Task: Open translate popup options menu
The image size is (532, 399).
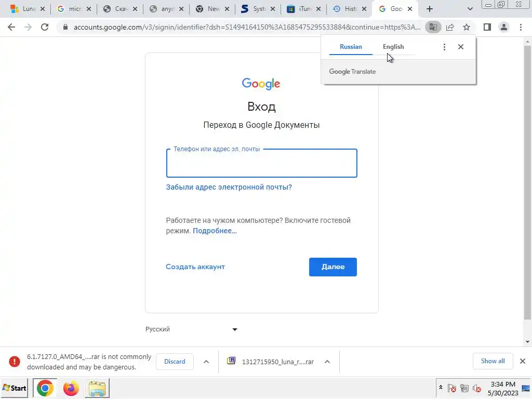Action: 444,47
